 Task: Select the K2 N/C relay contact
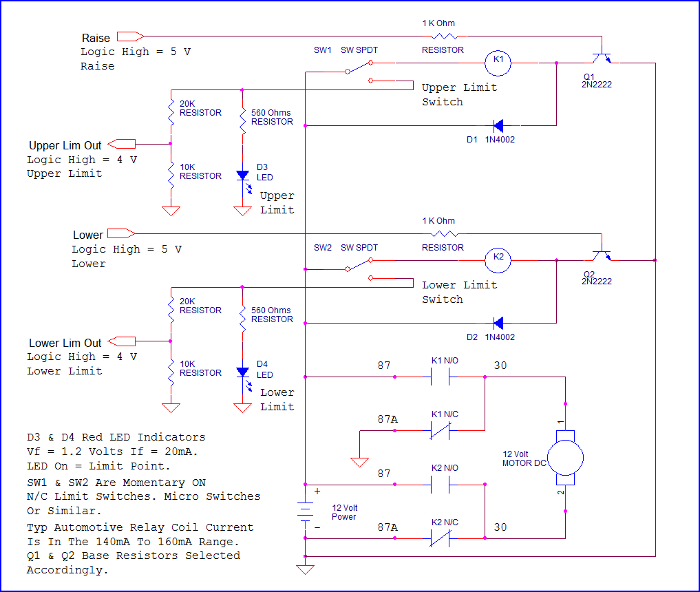coord(441,538)
